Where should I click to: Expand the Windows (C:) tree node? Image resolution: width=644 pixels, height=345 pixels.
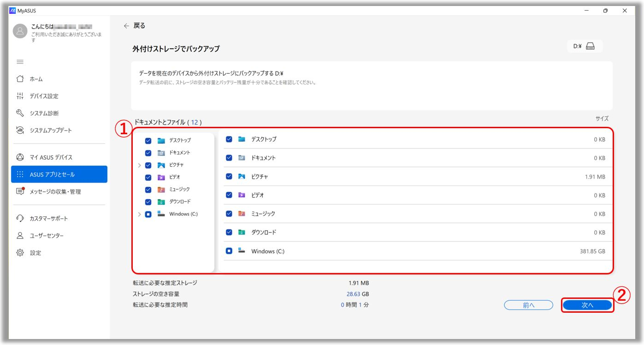pyautogui.click(x=140, y=214)
